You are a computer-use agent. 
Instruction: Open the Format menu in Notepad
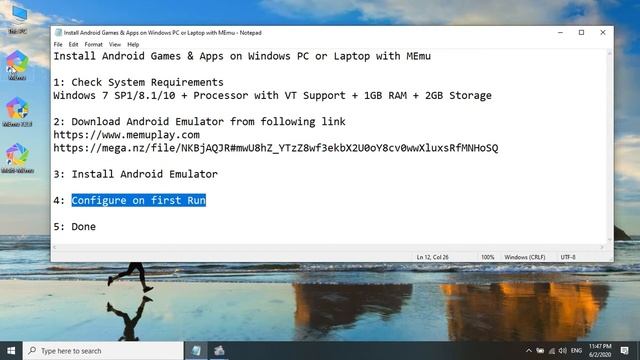(93, 44)
